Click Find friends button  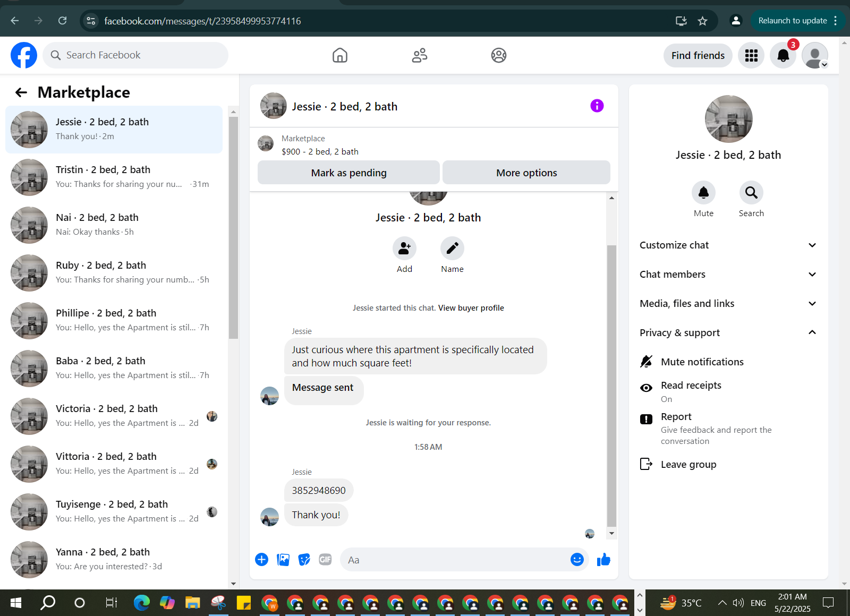coord(698,55)
